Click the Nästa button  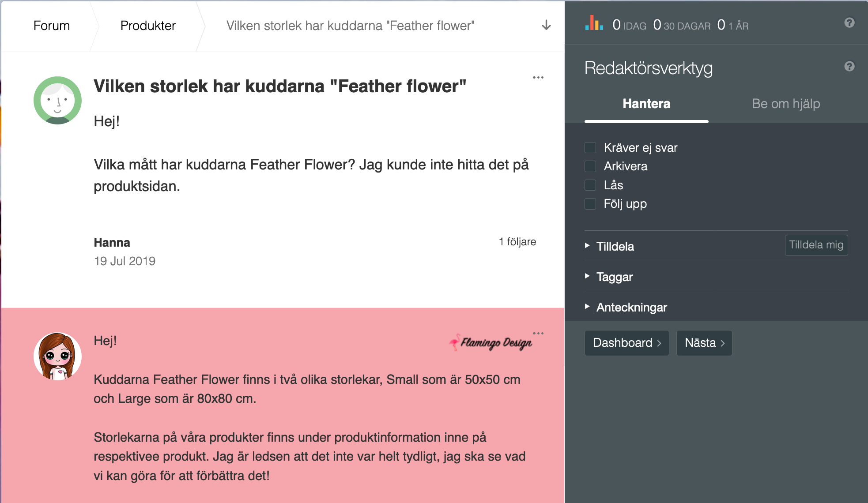coord(704,343)
